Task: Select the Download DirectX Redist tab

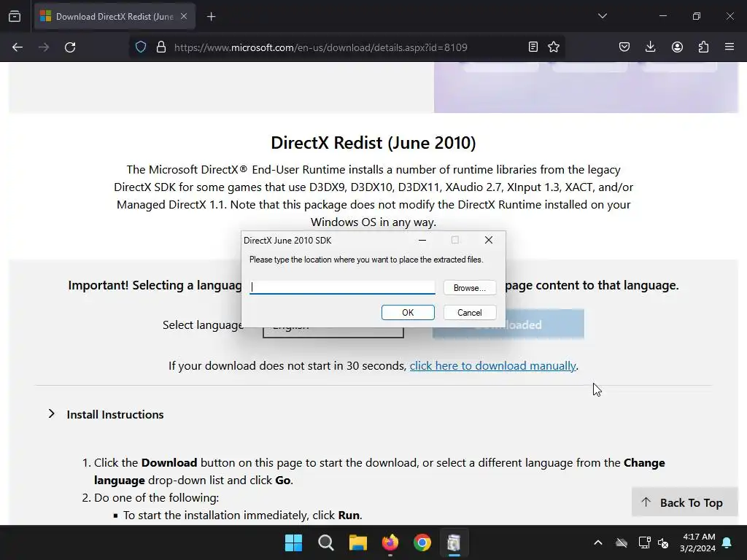Action: (115, 17)
